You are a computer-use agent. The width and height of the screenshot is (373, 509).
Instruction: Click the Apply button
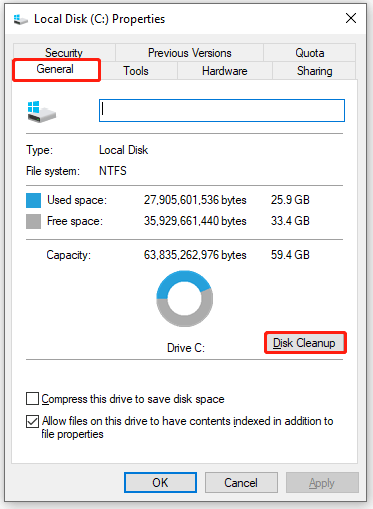pyautogui.click(x=322, y=482)
